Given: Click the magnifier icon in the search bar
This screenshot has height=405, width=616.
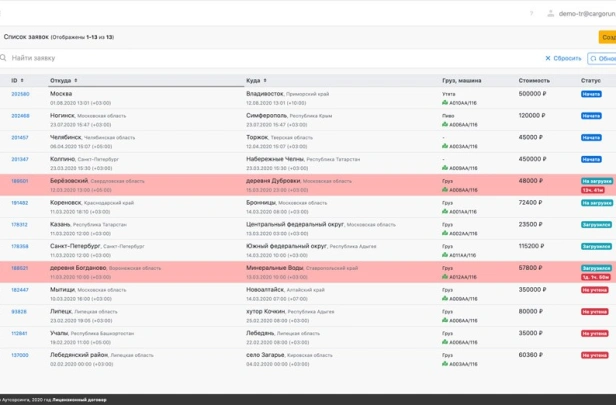Looking at the screenshot, I should click(x=5, y=58).
